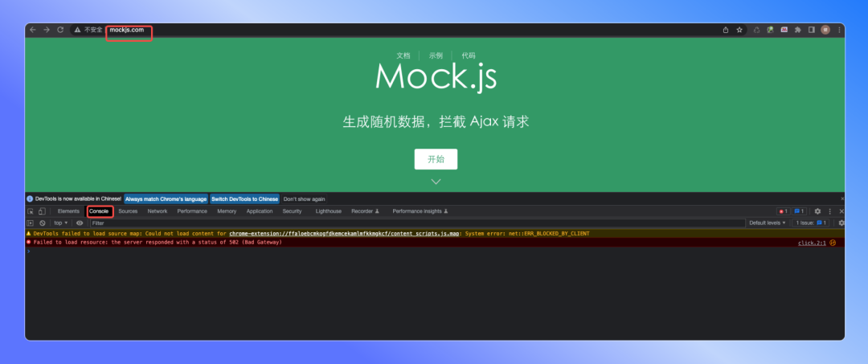Switch to the Network tab
The image size is (868, 364).
pyautogui.click(x=158, y=211)
